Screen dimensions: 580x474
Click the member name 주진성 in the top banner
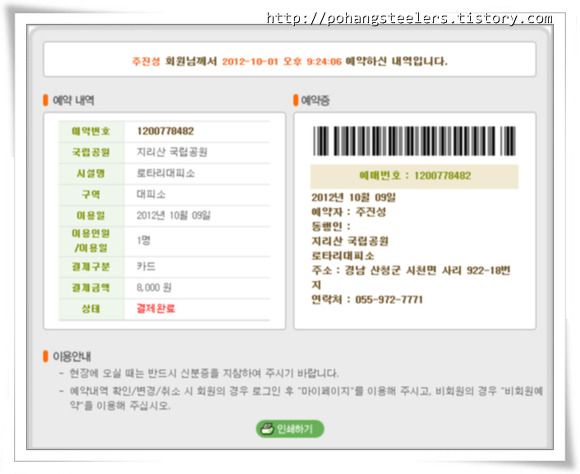click(146, 61)
